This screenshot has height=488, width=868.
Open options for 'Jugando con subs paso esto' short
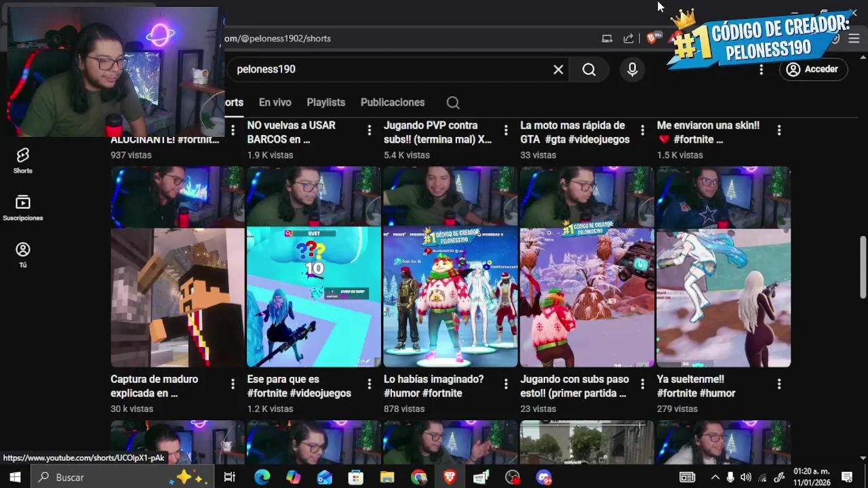click(642, 384)
